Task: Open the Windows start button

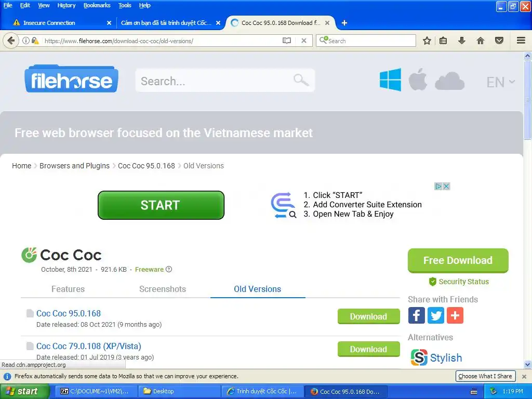Action: point(25,392)
